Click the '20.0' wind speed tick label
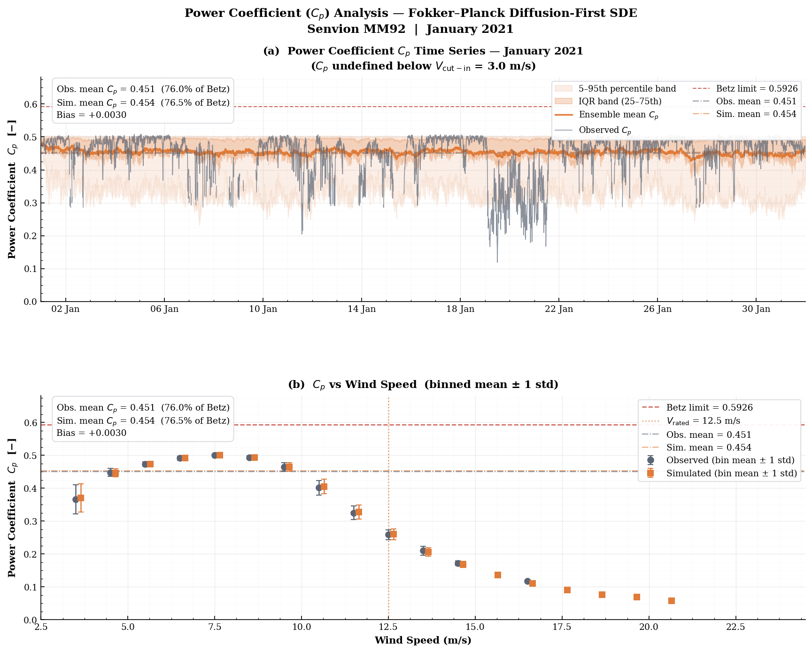The image size is (812, 652). (649, 627)
